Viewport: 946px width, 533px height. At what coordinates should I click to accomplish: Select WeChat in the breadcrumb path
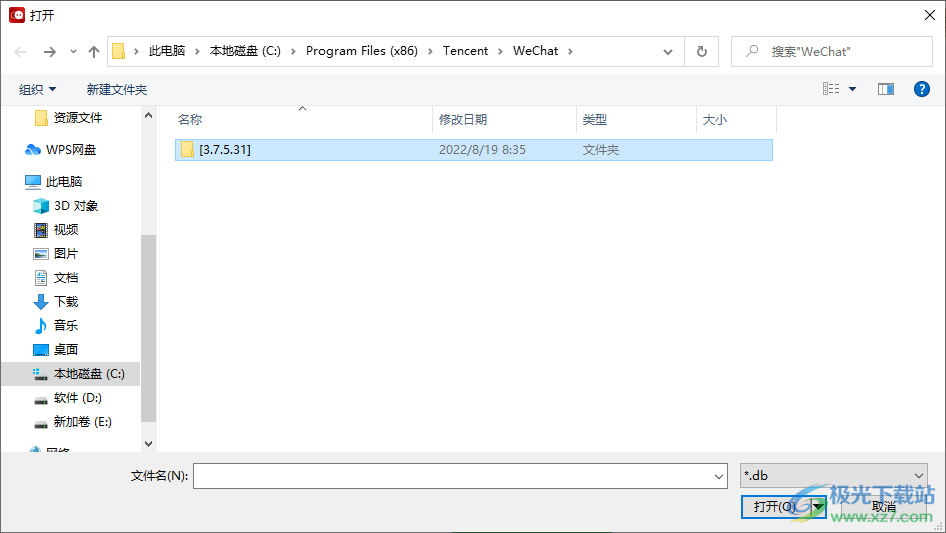click(x=535, y=51)
